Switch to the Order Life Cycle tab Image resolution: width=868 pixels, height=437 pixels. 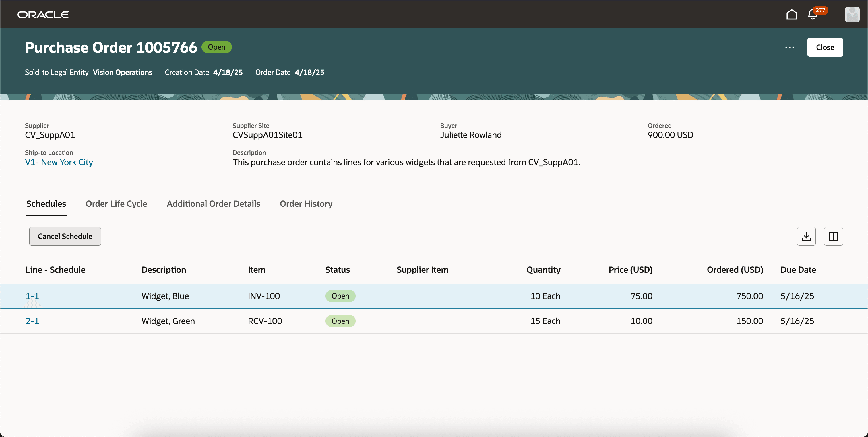pyautogui.click(x=116, y=204)
